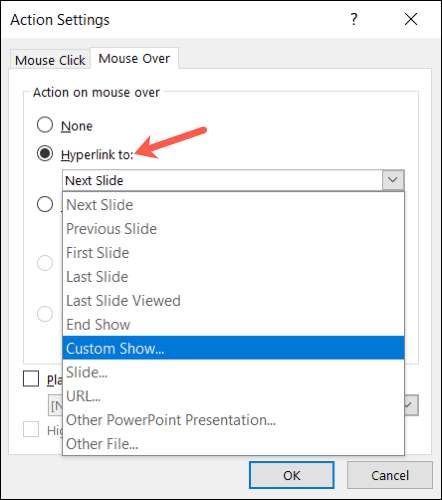The height and width of the screenshot is (500, 442).
Task: Collapse the Hyperlink to dropdown arrow
Action: [393, 180]
